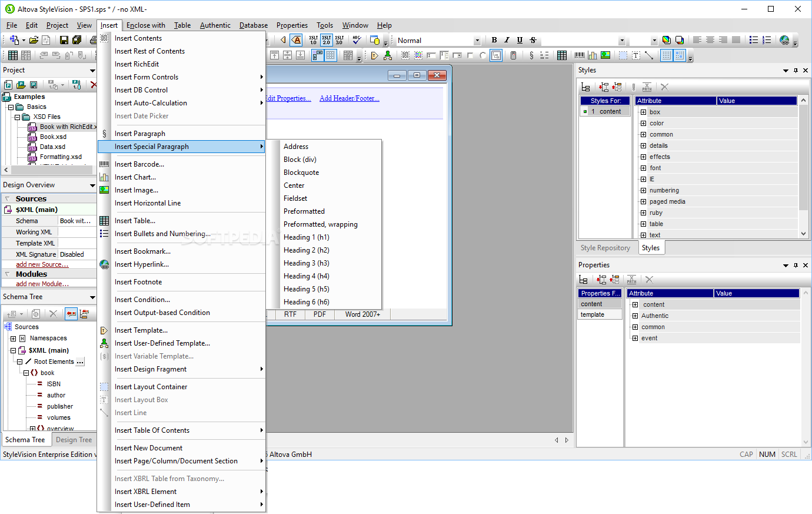This screenshot has width=812, height=514.
Task: Click the chart toolbar icon
Action: 593,55
